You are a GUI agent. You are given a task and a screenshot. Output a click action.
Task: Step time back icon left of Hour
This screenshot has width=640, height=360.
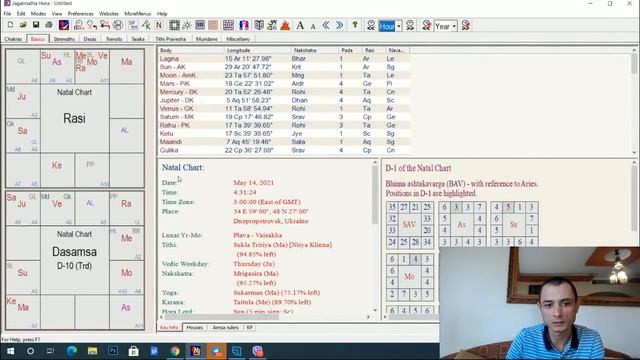click(371, 25)
